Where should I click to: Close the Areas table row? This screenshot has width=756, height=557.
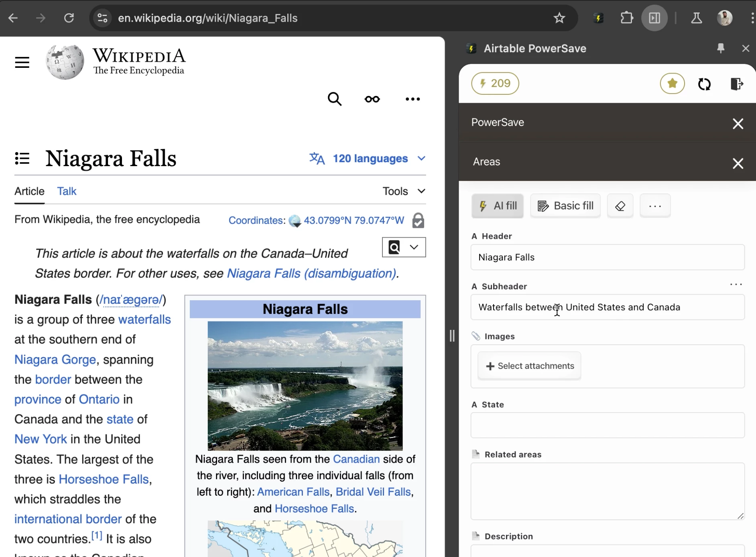tap(738, 163)
